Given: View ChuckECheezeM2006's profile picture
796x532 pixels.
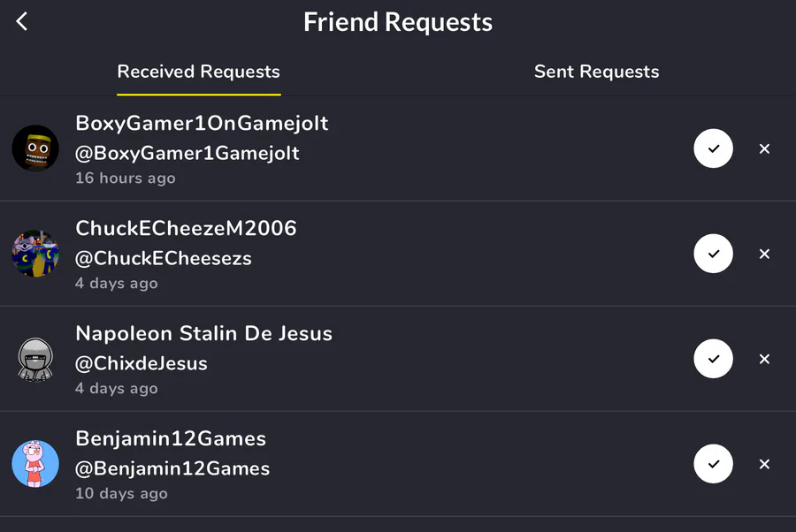Looking at the screenshot, I should pos(35,254).
